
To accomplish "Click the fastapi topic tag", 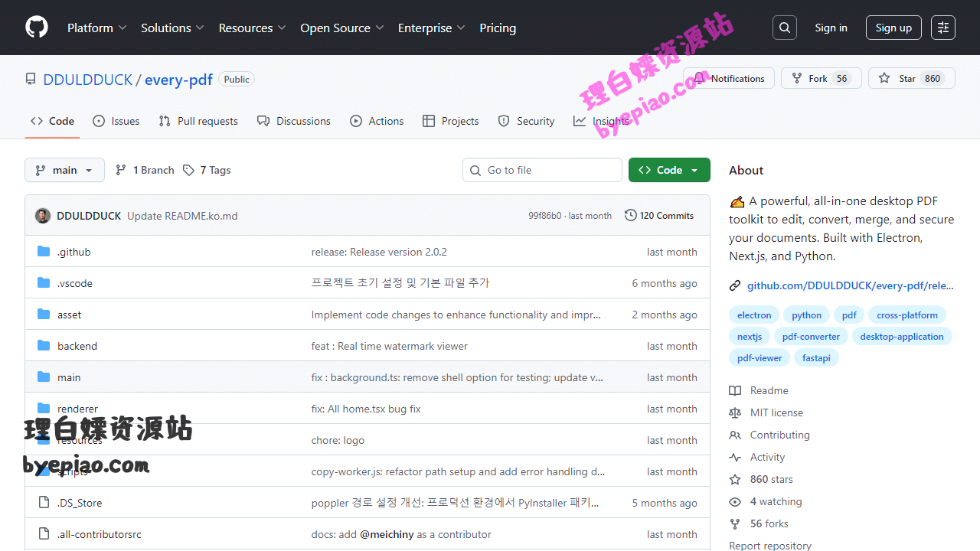I will 816,358.
